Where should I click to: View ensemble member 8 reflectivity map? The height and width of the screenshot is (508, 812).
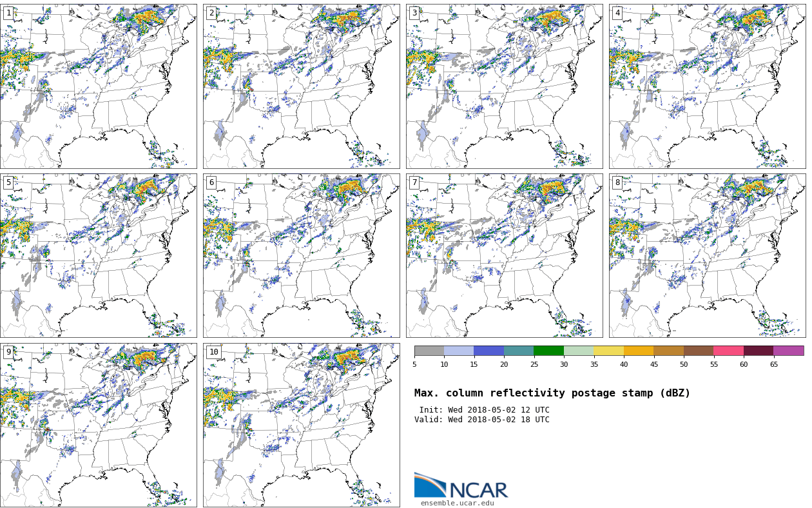(x=707, y=255)
